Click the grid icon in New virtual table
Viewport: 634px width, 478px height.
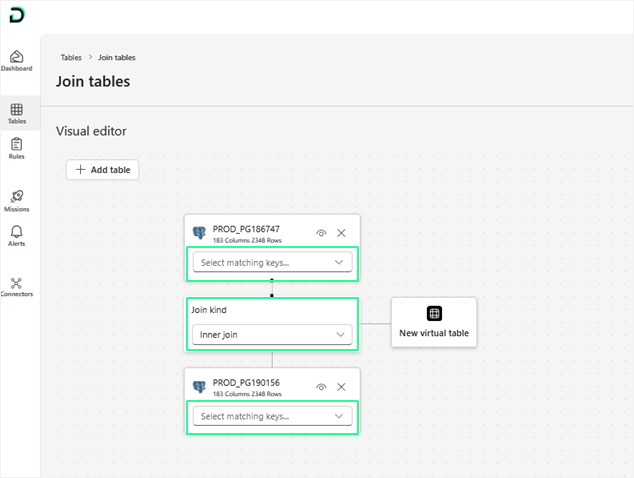tap(434, 313)
